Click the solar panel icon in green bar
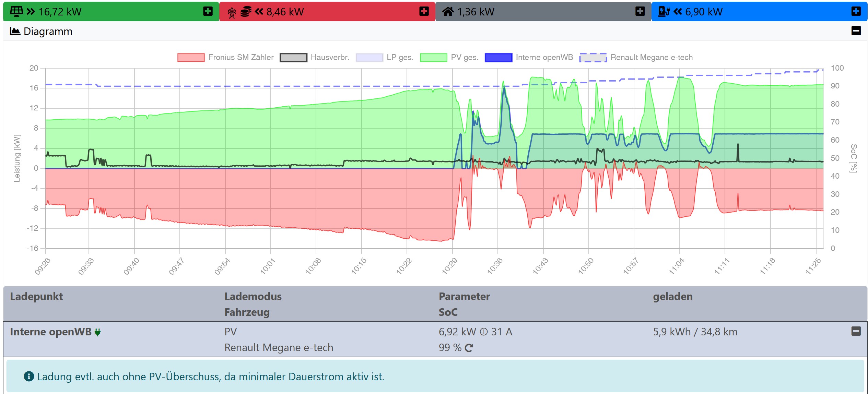The width and height of the screenshot is (868, 394). pos(16,11)
